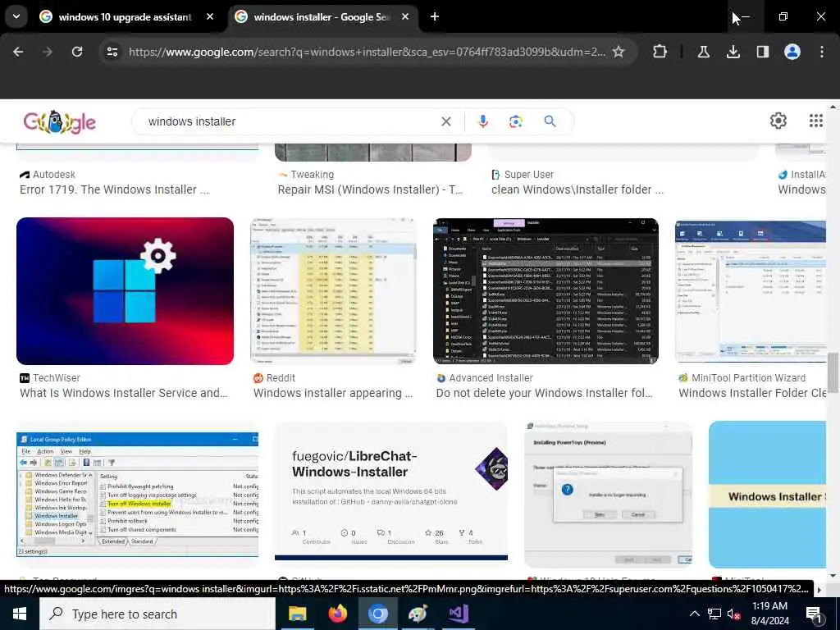The image size is (840, 630).
Task: Open TechWiser What Is Windows Installer Service link
Action: point(124,393)
